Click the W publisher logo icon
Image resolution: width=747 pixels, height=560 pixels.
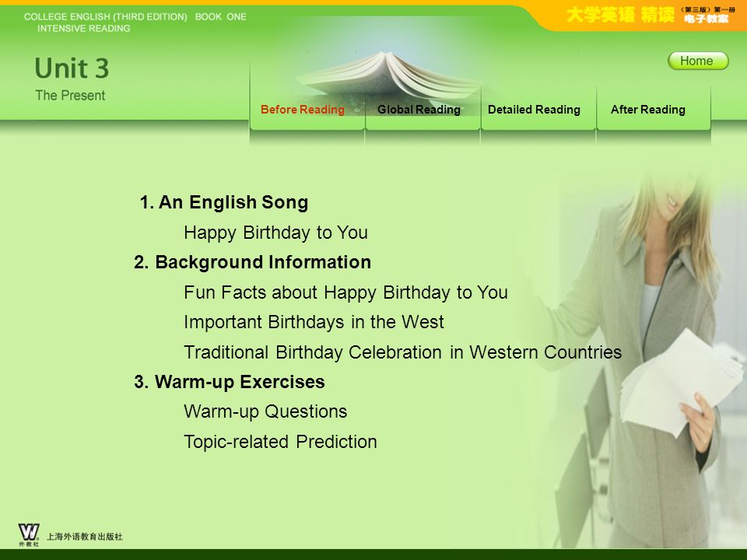[x=29, y=535]
